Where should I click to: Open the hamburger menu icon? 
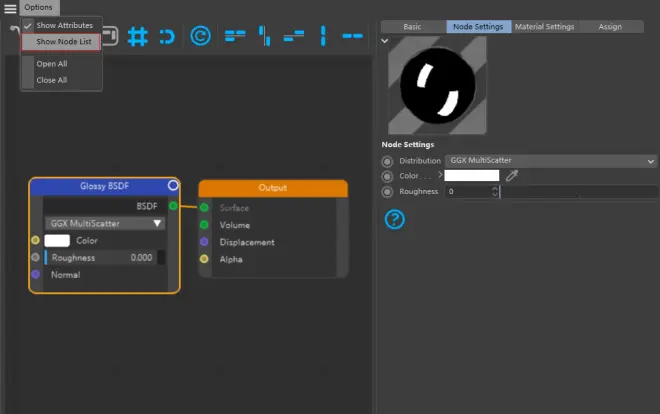click(10, 8)
